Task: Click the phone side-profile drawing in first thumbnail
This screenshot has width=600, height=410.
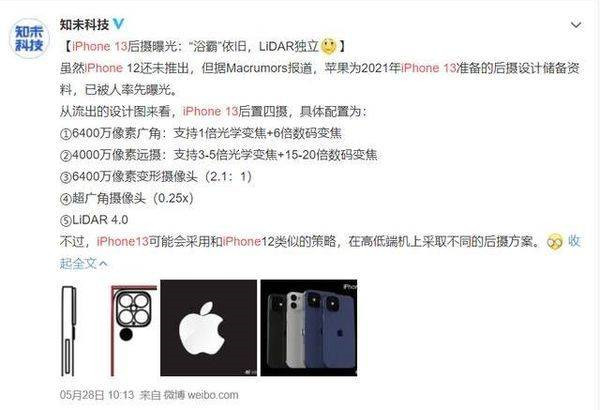Action: point(68,331)
